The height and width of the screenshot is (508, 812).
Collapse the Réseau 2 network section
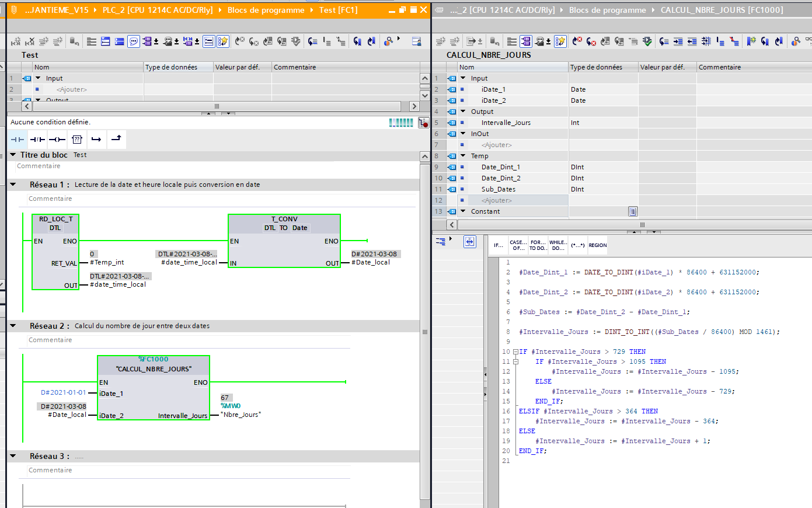13,326
